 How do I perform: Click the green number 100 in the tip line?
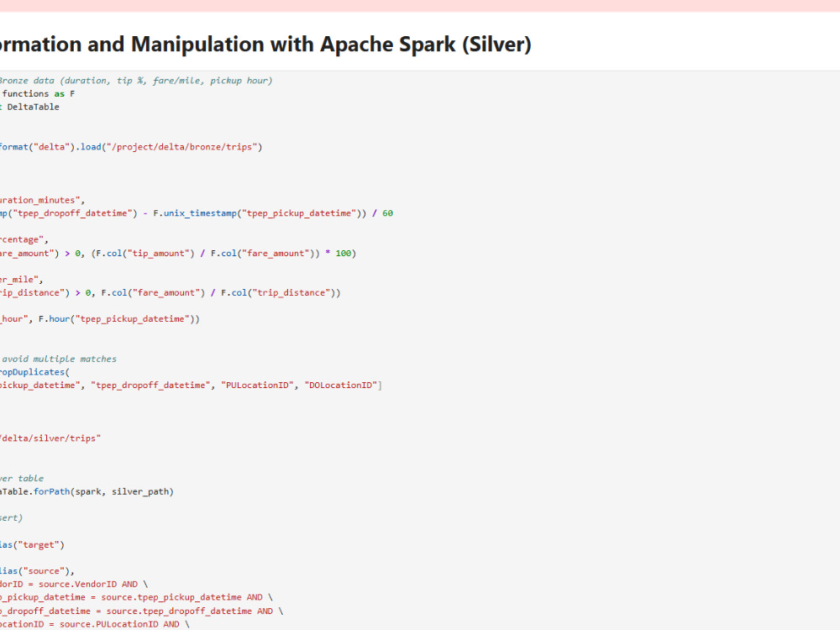[344, 253]
